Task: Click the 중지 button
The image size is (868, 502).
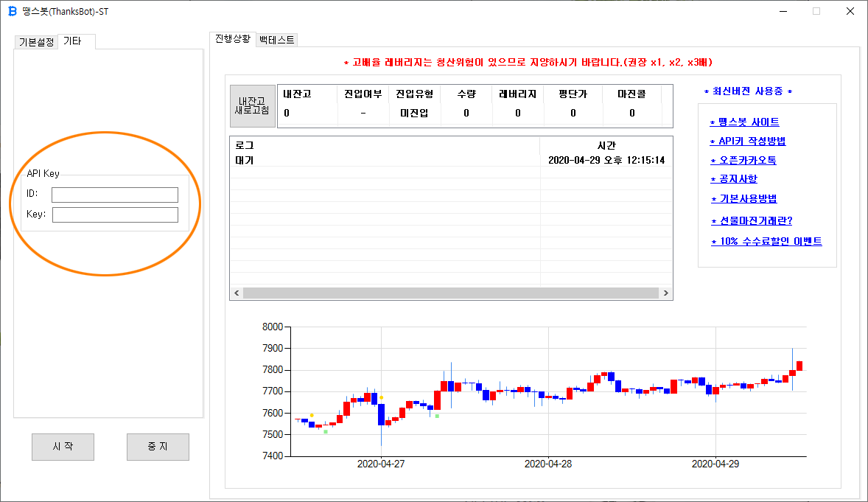Action: point(158,447)
